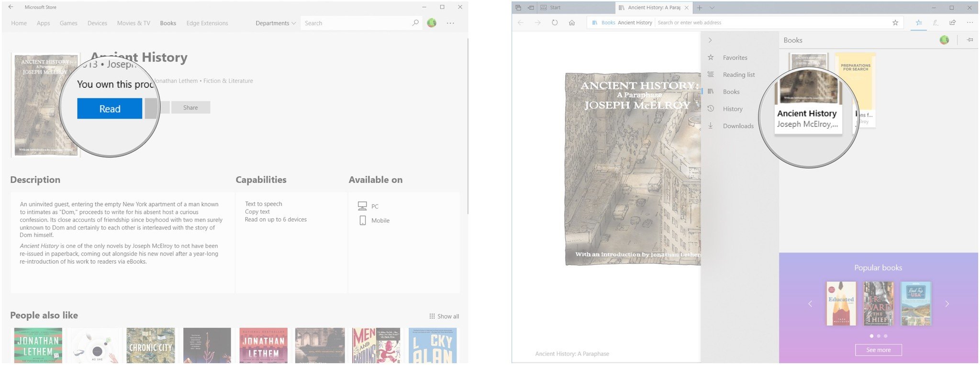Image resolution: width=980 pixels, height=365 pixels.
Task: Open the Road Trip USA book cover
Action: point(916,304)
